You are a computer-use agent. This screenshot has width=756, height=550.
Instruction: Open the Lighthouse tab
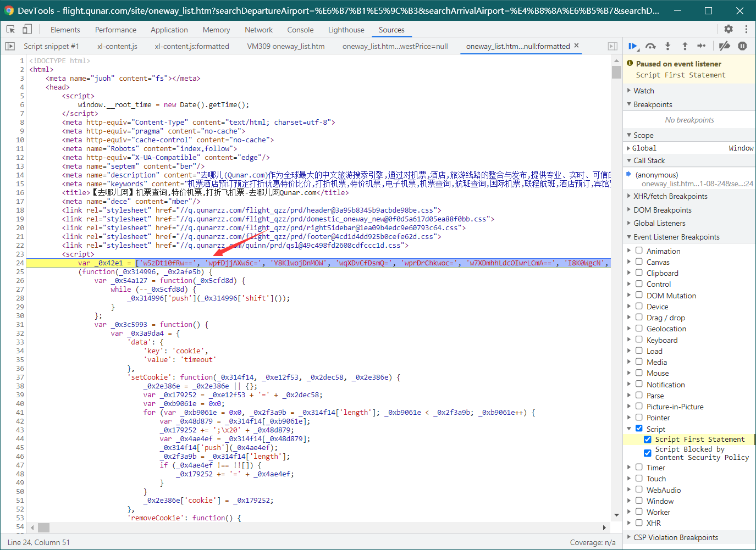pyautogui.click(x=346, y=30)
